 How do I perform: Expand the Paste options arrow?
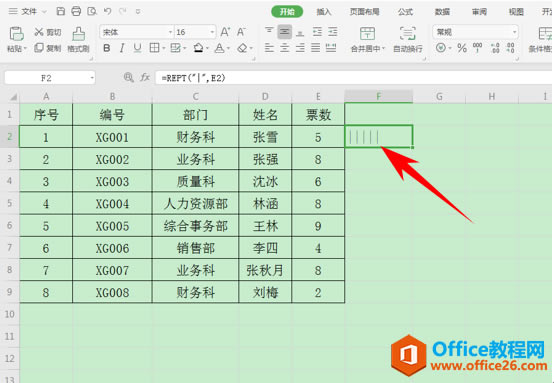(25, 48)
